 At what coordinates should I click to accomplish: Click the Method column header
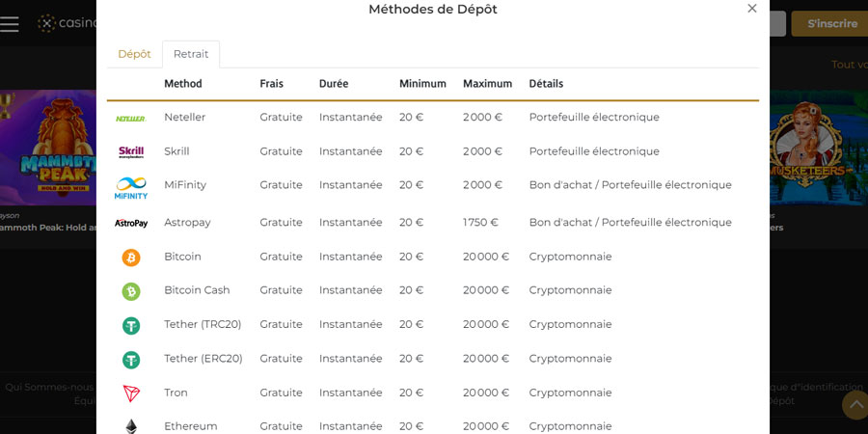(x=182, y=84)
